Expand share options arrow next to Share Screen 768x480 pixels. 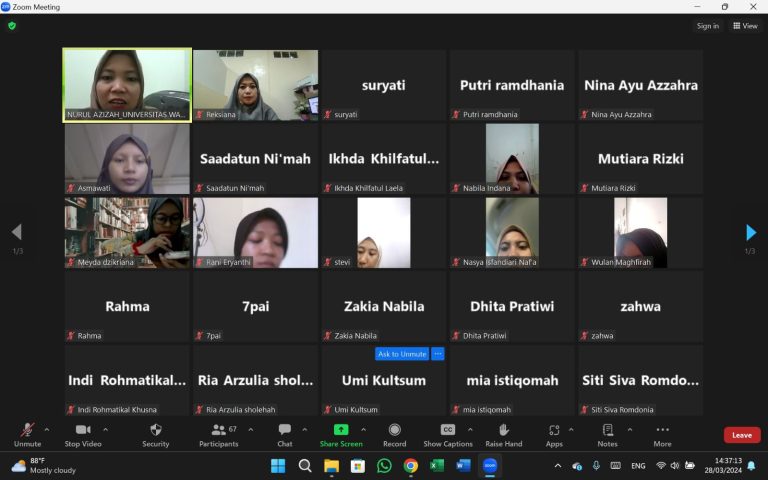[x=363, y=430]
